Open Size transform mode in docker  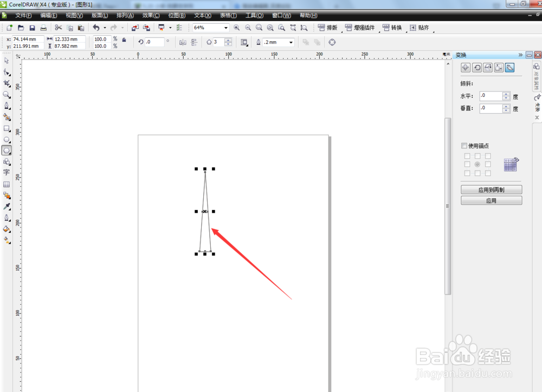coord(499,68)
